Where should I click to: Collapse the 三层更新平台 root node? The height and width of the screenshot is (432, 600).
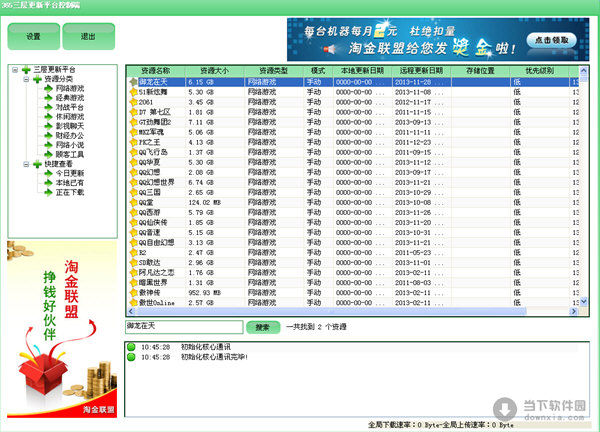[x=15, y=70]
